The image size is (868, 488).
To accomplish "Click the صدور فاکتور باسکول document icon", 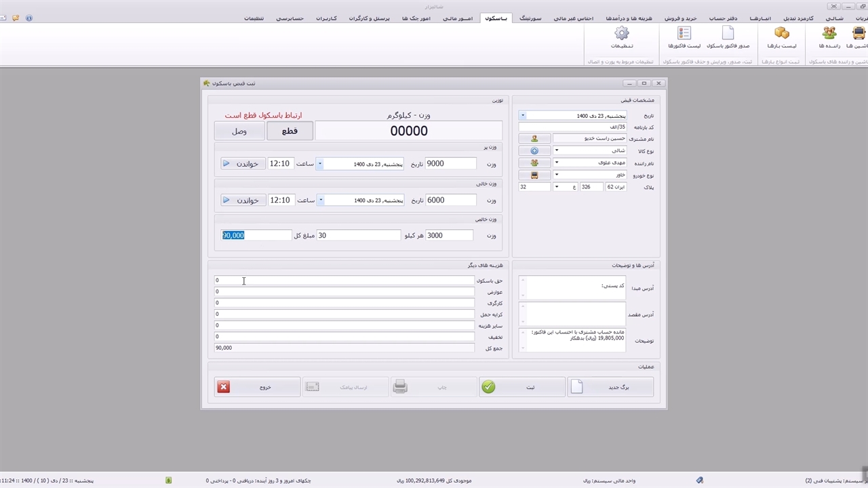I will click(x=728, y=34).
